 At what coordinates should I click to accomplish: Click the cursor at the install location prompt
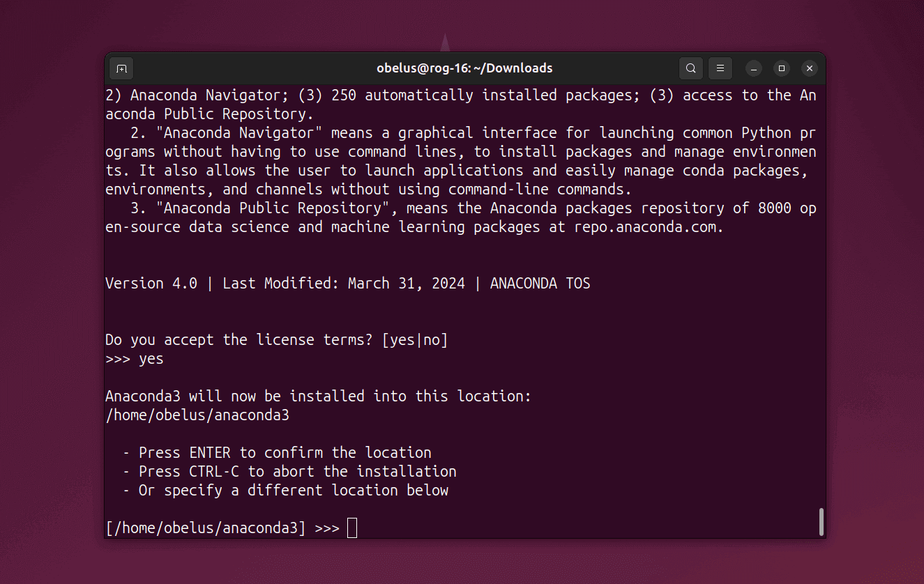coord(352,528)
